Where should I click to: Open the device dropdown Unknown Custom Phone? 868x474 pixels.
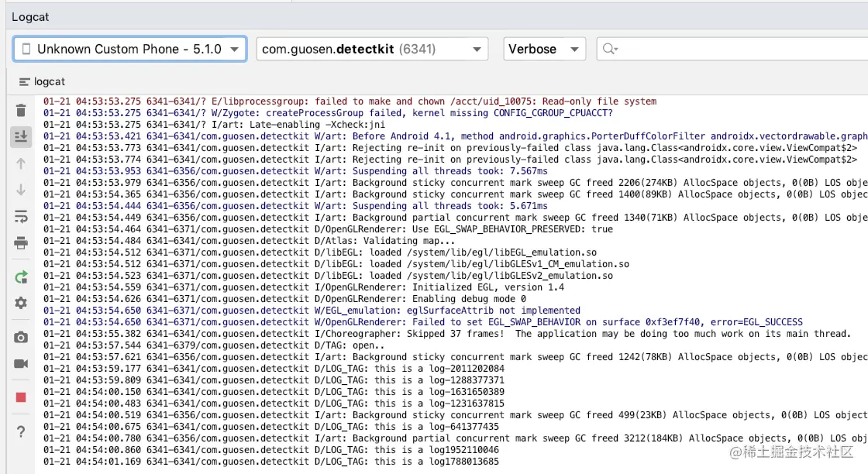129,50
